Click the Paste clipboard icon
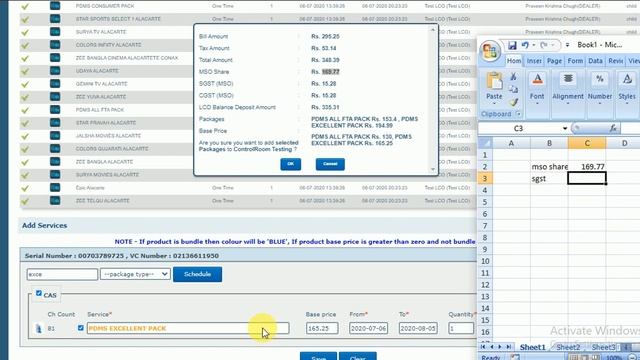 (x=494, y=81)
